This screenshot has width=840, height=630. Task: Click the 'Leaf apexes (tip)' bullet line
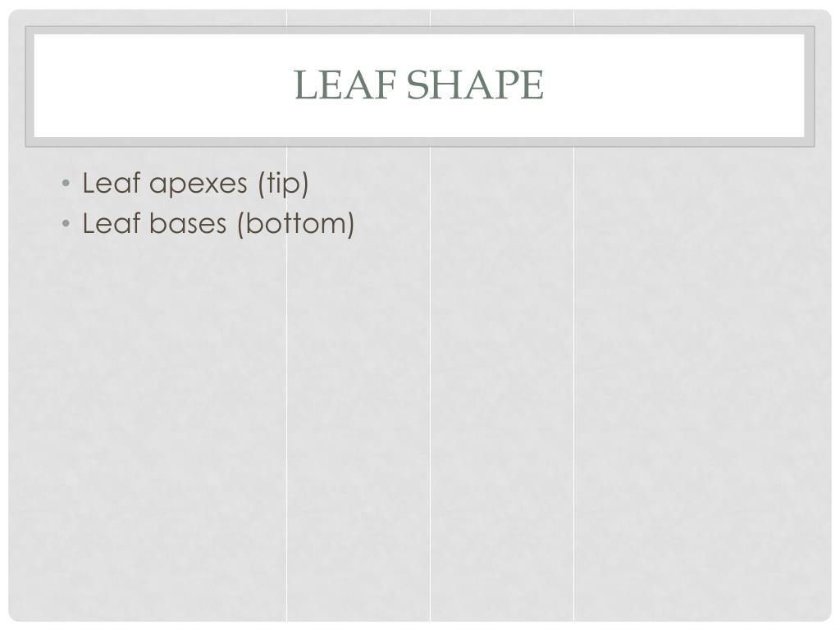[x=195, y=183]
